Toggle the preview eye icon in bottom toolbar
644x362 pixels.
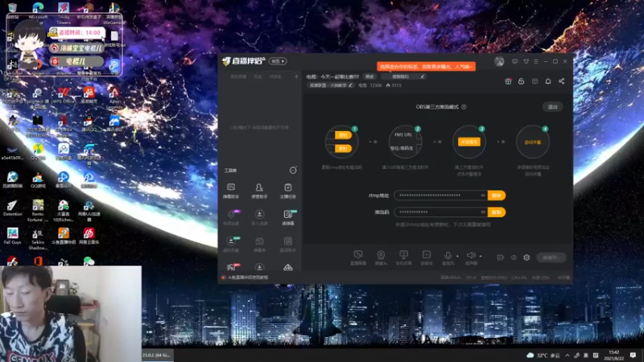click(x=514, y=257)
